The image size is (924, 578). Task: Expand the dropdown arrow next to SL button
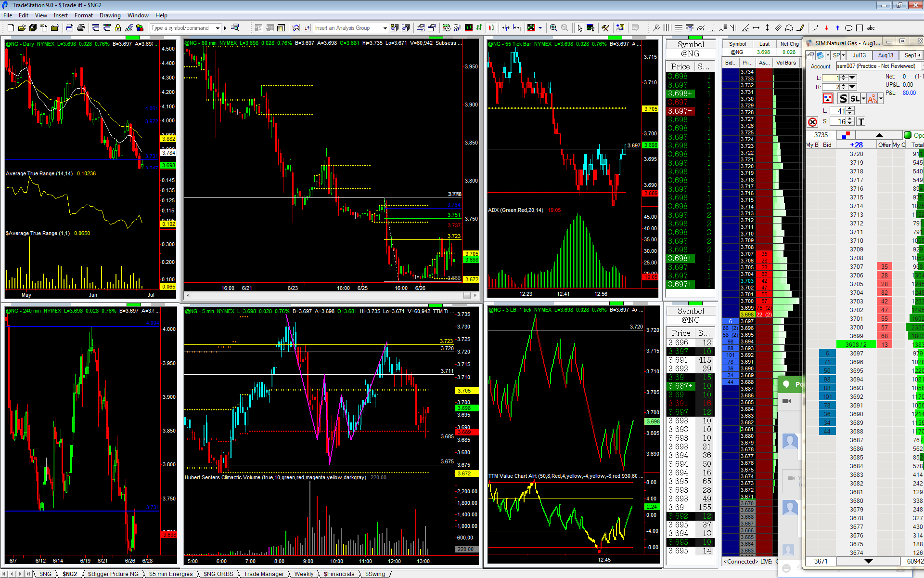(x=863, y=99)
